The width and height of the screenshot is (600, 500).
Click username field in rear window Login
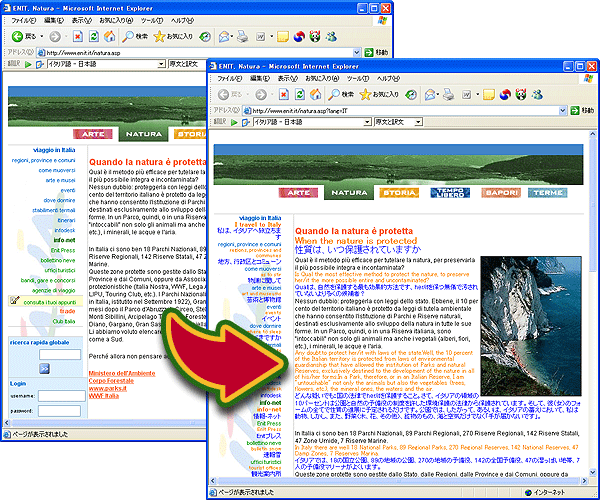[x=62, y=396]
